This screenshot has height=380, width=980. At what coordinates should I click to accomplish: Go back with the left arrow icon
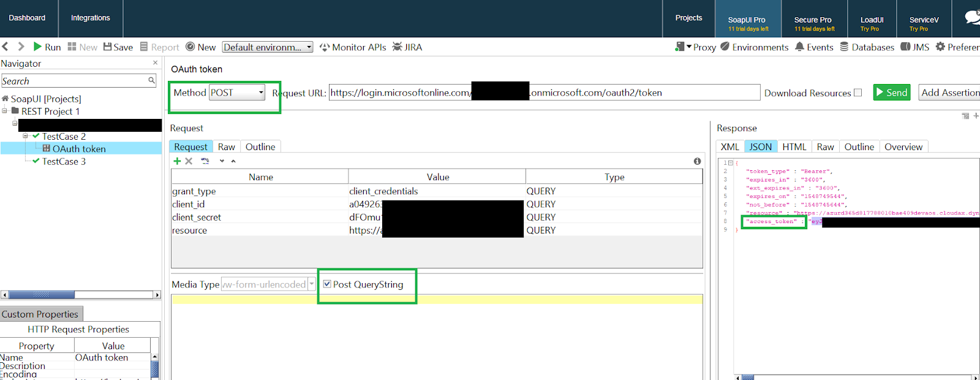pyautogui.click(x=6, y=47)
